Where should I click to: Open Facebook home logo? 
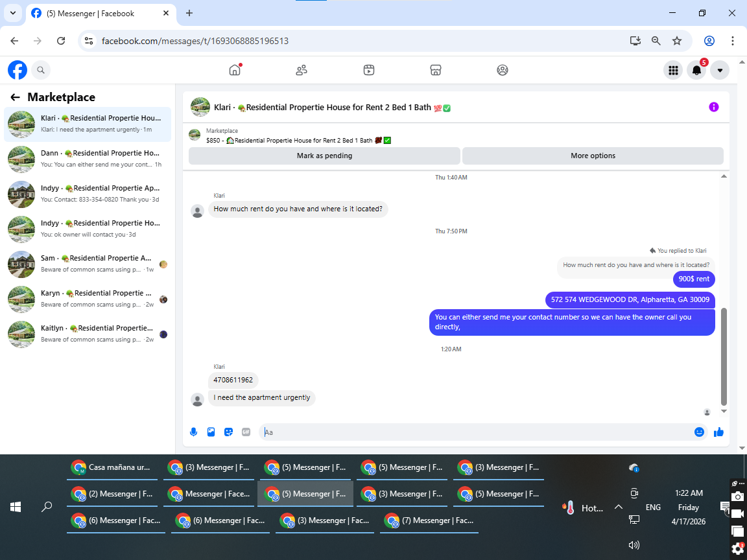pyautogui.click(x=17, y=70)
